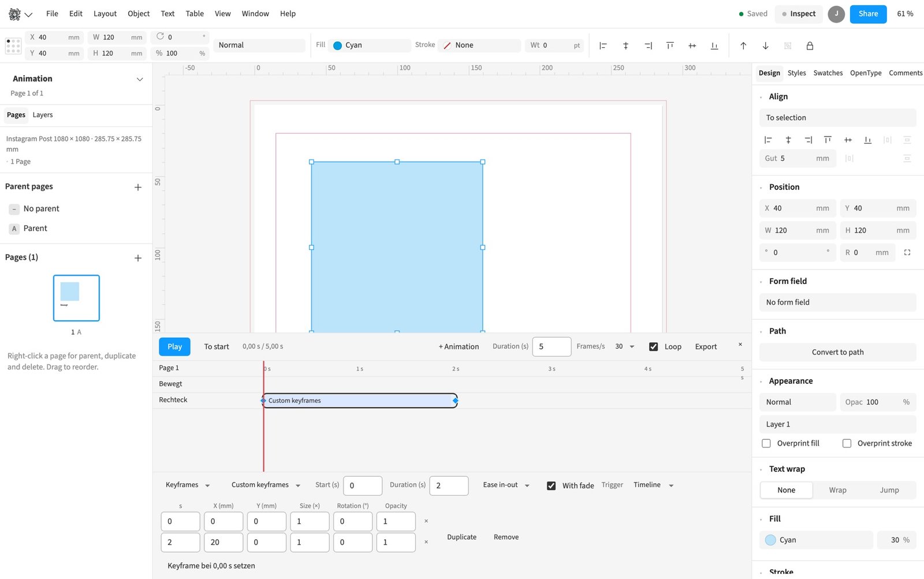Click the Share button
This screenshot has height=579, width=924.
pos(868,14)
